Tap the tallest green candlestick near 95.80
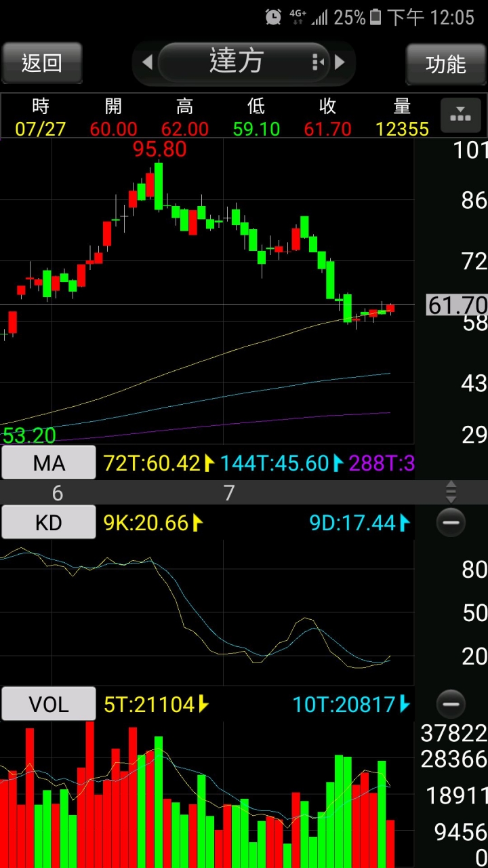Viewport: 488px width, 868px height. 159,186
